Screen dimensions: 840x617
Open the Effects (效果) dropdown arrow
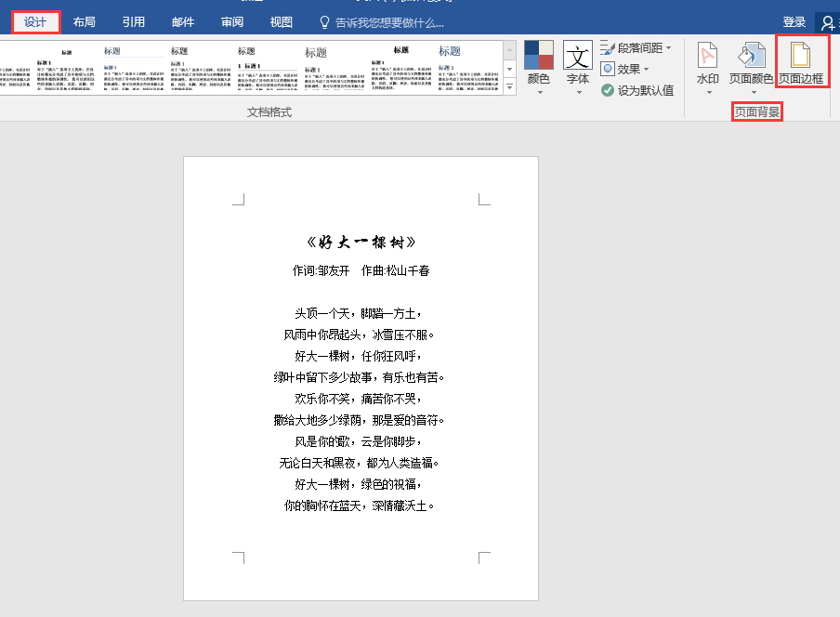pyautogui.click(x=646, y=69)
